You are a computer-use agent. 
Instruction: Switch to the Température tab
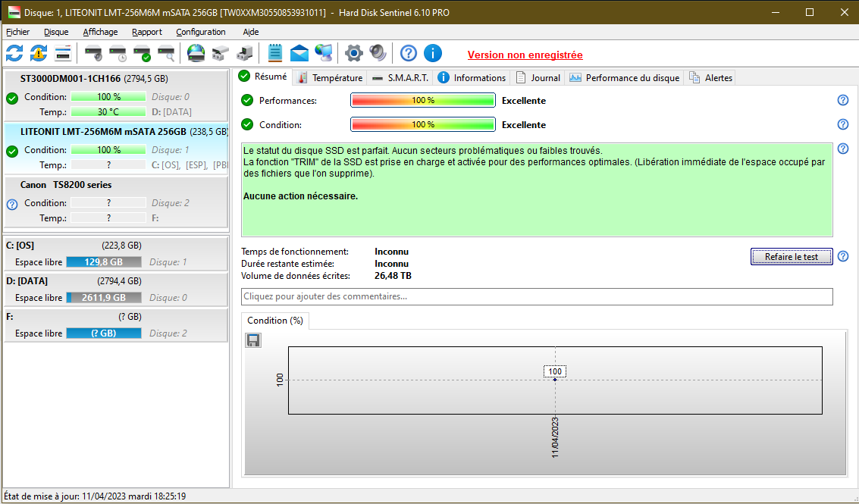click(x=330, y=77)
